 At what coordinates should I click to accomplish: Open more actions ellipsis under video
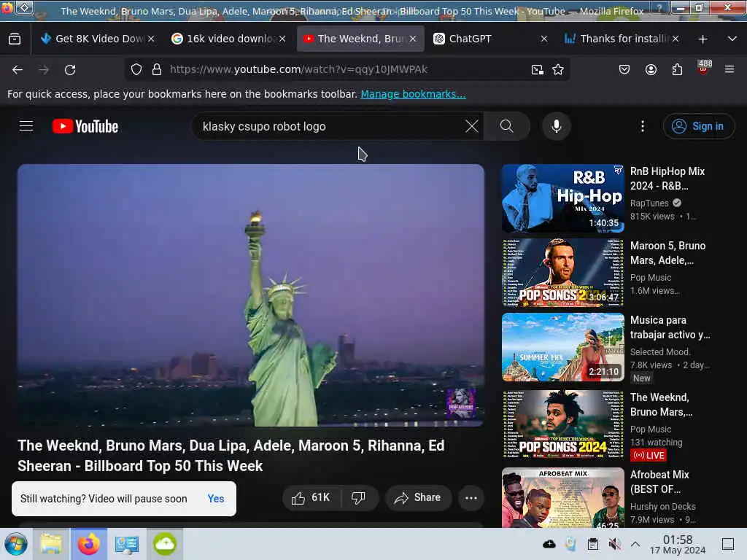[x=471, y=497]
